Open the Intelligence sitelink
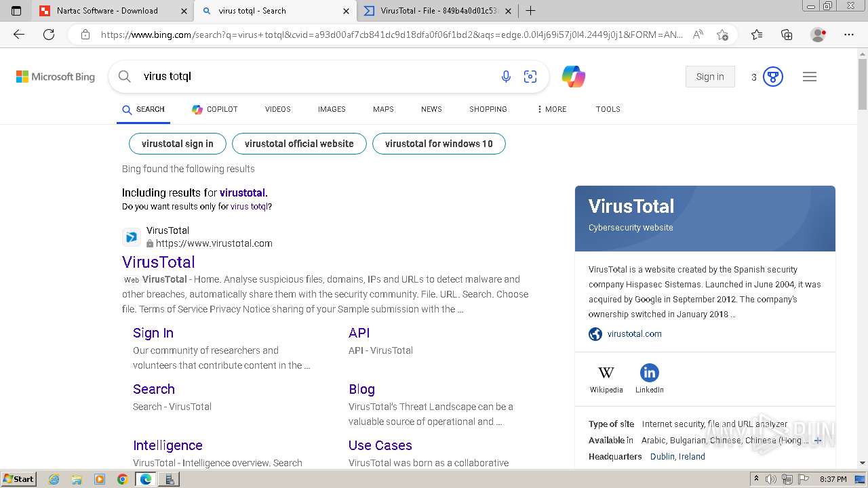 coord(167,445)
